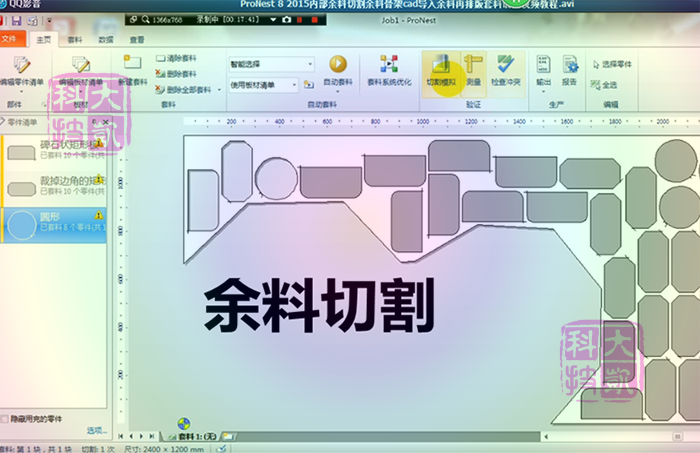
Task: Pin the 零件清单 panel with pushpin
Action: click(95, 122)
